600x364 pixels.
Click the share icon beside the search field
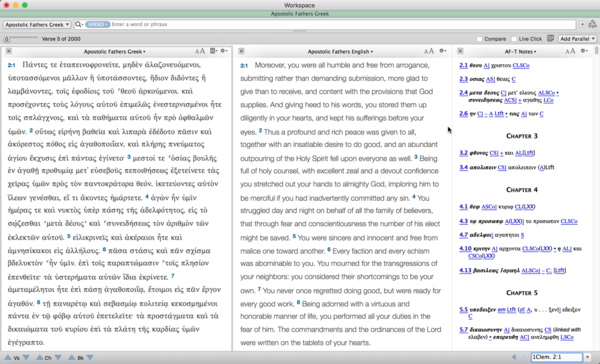592,24
